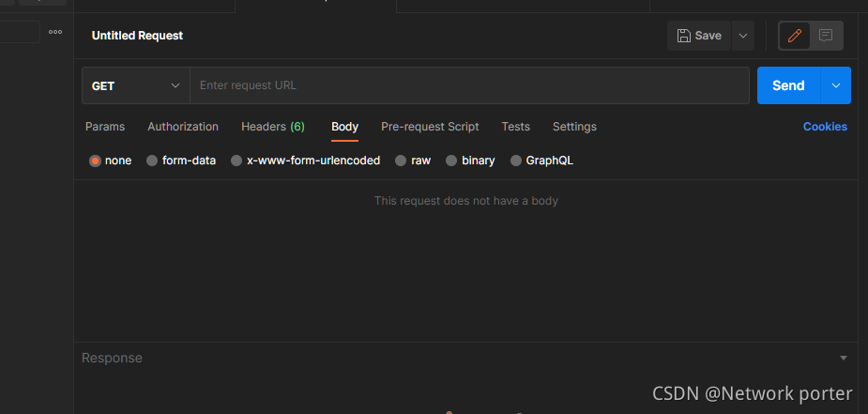868x414 pixels.
Task: Focus the Enter request URL field
Action: coord(469,85)
